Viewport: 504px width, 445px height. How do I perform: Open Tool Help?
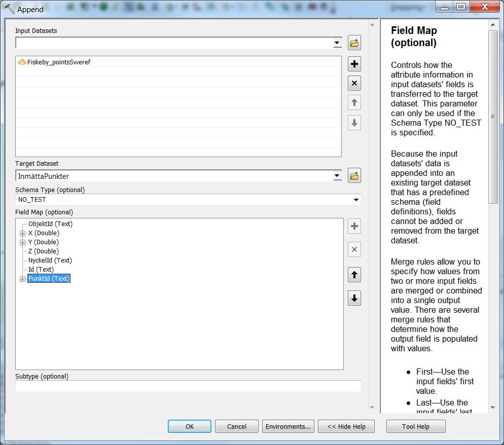[x=416, y=426]
